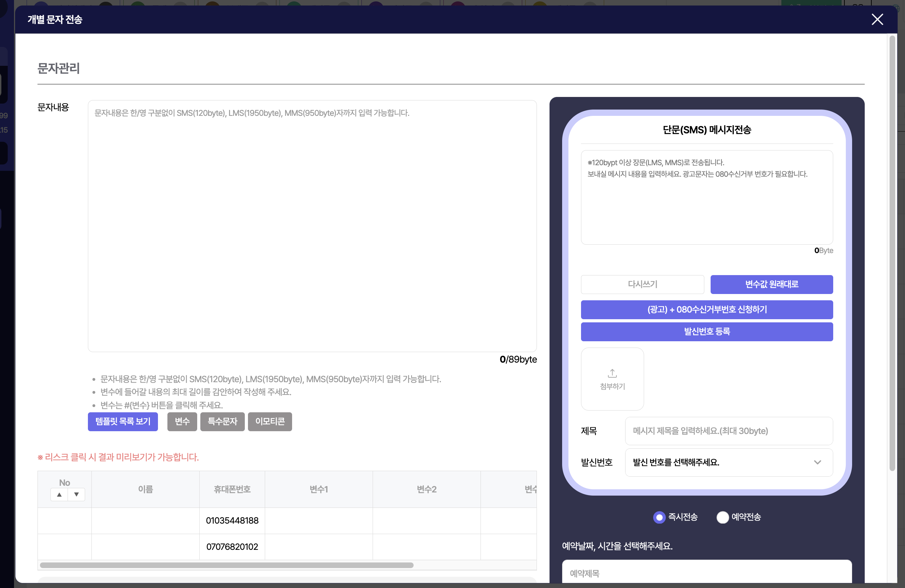Click chevron arrow in 발신번호 dropdown

[817, 463]
